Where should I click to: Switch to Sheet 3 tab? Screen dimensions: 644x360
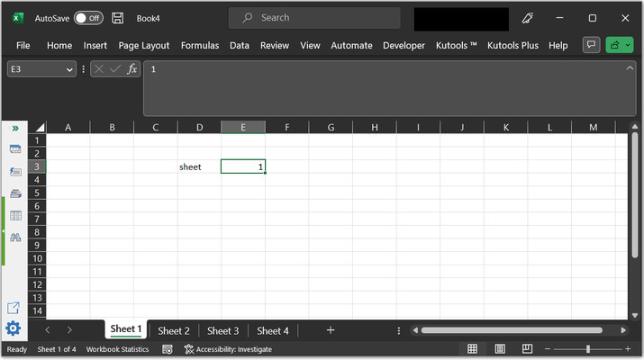[222, 330]
